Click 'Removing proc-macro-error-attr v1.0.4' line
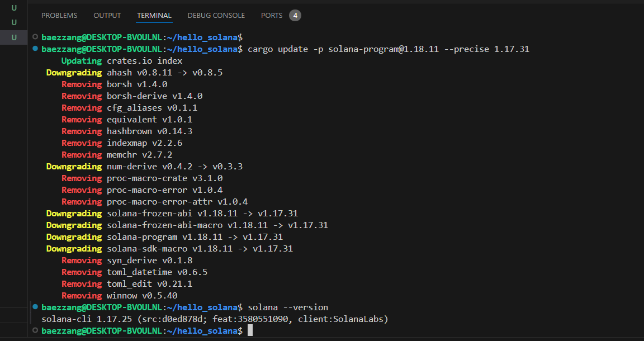Screen dimensions: 644x341 (154, 202)
